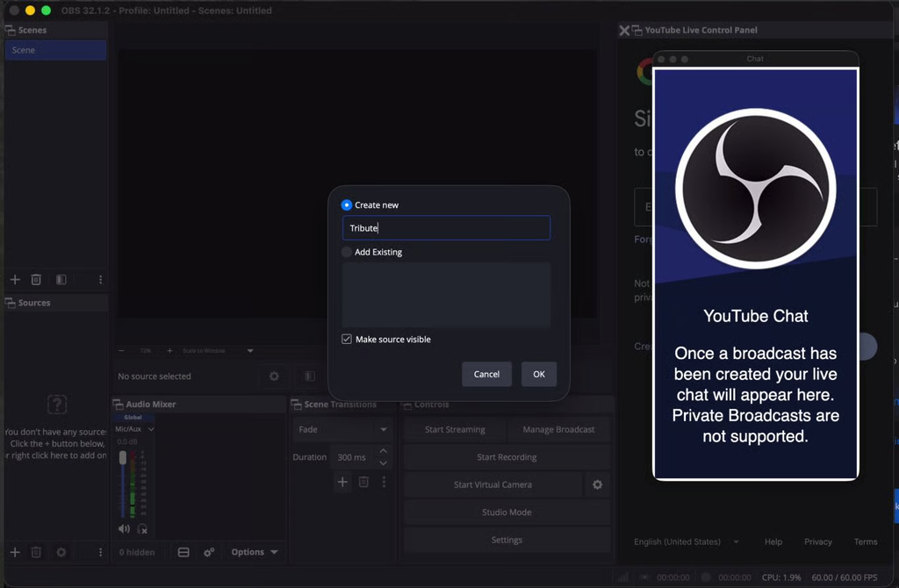Click CPU: 1.9% in status bar
Screen dimensions: 899x588
coord(780,577)
